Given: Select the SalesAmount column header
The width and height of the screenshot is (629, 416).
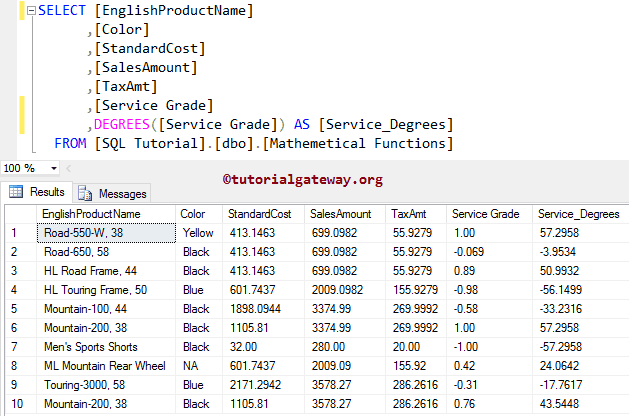Looking at the screenshot, I should tap(345, 214).
